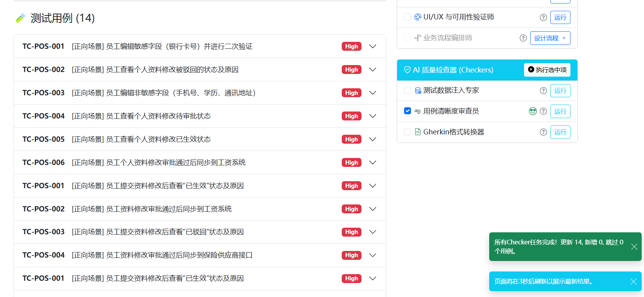Run the Gherkin格式转换器 checker
This screenshot has height=297, width=644.
coord(560,132)
